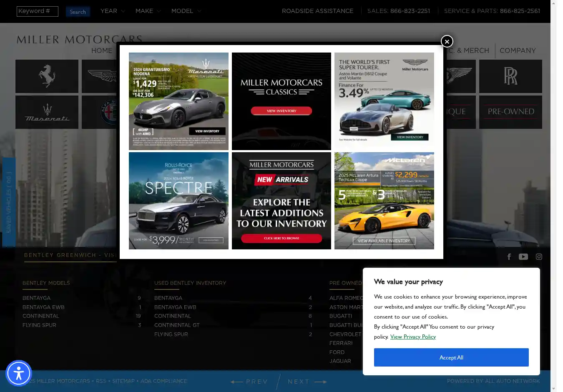This screenshot has width=563, height=392.
Task: Expand the YEAR dropdown
Action: [x=113, y=11]
